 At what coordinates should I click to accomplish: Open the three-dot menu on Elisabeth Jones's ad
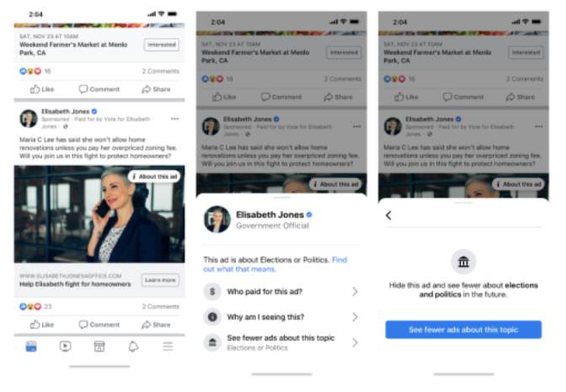[x=174, y=119]
